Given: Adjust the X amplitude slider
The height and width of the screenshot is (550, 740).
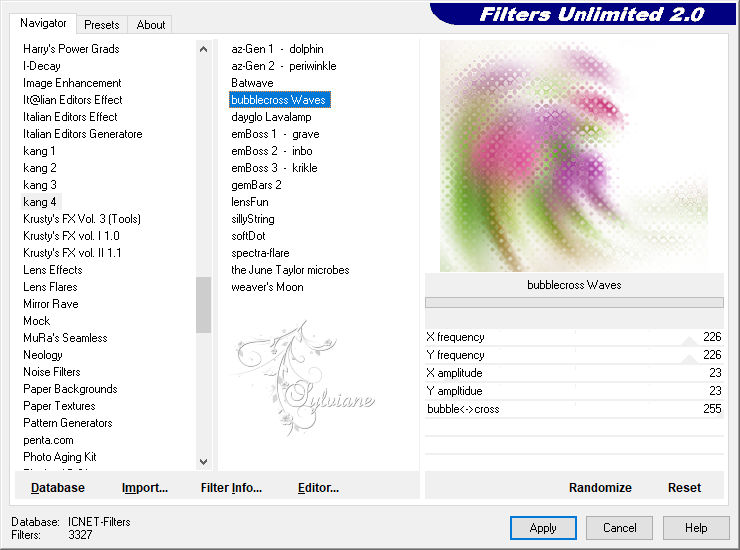Looking at the screenshot, I should [x=574, y=373].
